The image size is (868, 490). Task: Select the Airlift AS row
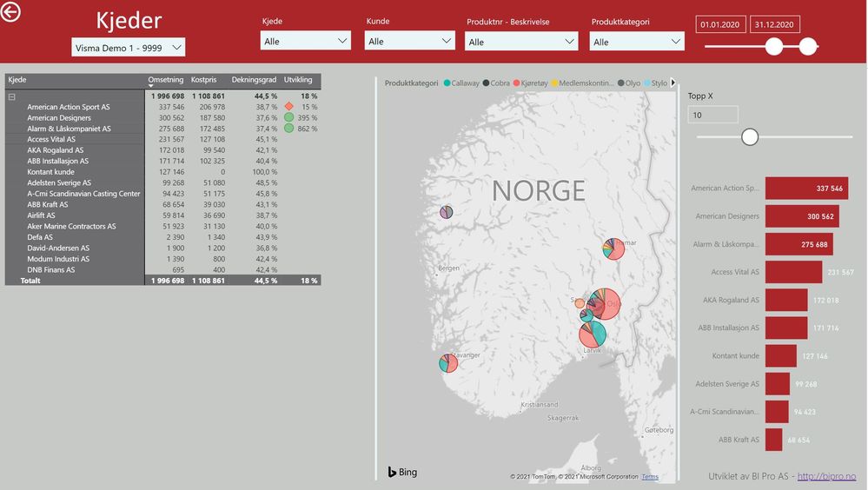click(162, 215)
